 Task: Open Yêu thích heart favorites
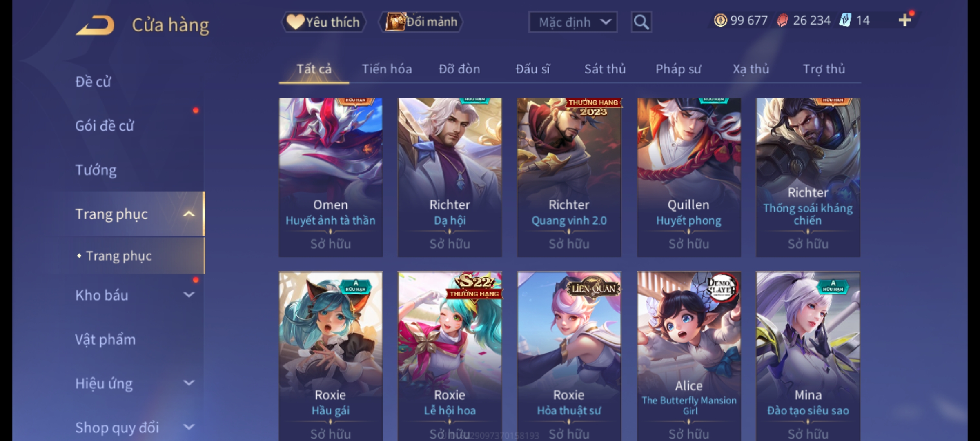pyautogui.click(x=323, y=22)
